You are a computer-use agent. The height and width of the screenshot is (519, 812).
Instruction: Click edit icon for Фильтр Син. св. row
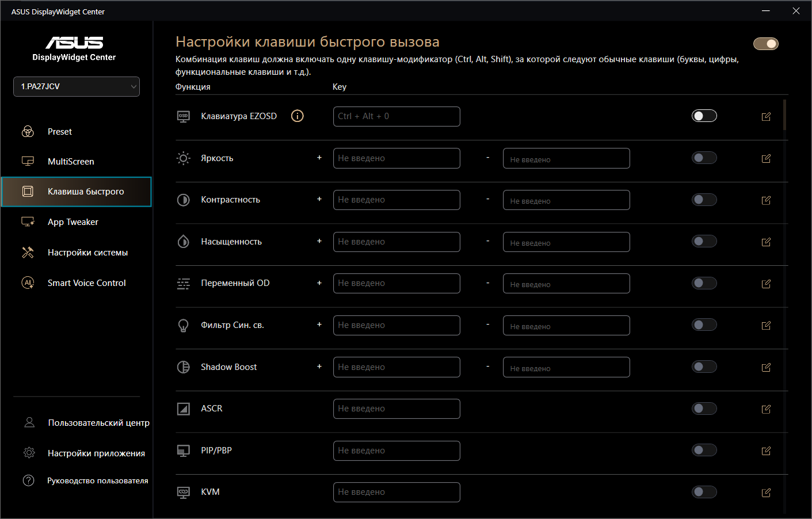766,326
